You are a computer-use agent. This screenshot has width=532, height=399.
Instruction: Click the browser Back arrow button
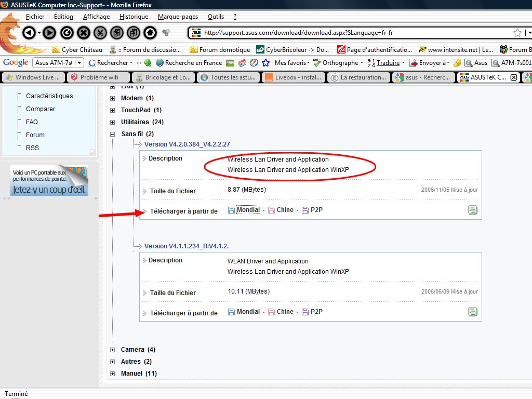pyautogui.click(x=29, y=33)
